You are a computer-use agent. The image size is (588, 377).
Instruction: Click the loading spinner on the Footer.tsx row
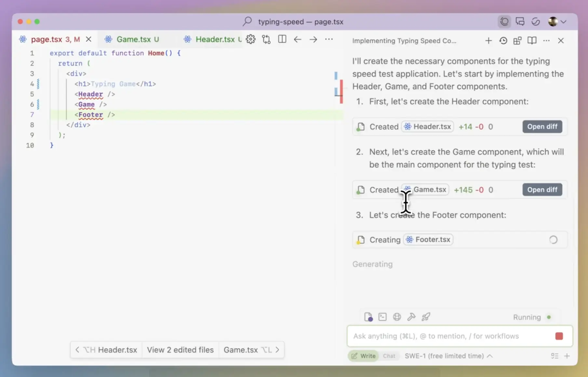pos(553,240)
